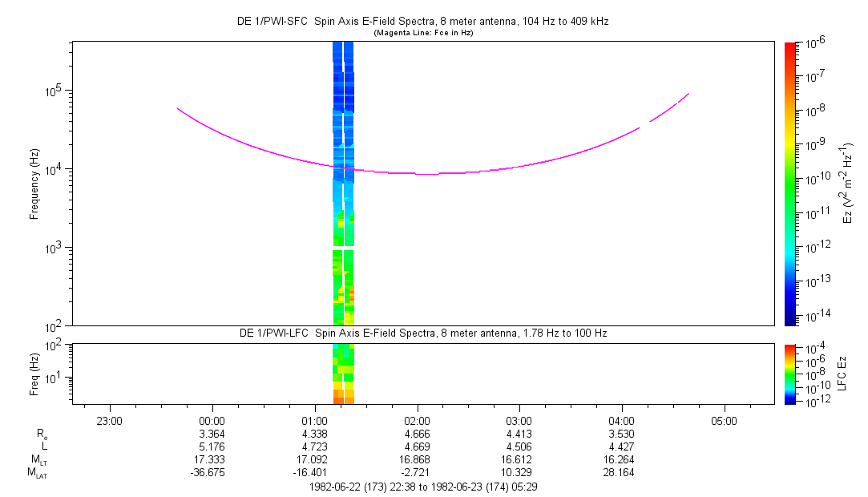
Task: Click the MLT value 16.264
Action: point(622,461)
